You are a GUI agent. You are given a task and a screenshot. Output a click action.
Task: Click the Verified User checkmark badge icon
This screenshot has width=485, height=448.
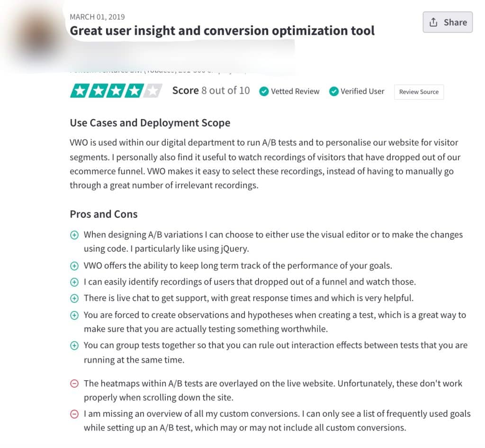pos(334,91)
